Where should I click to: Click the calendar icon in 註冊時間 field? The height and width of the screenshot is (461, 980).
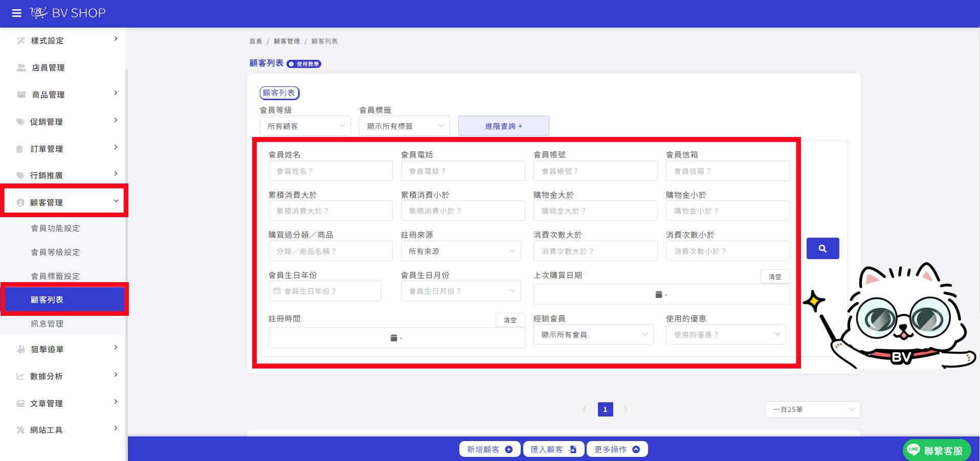tap(394, 338)
